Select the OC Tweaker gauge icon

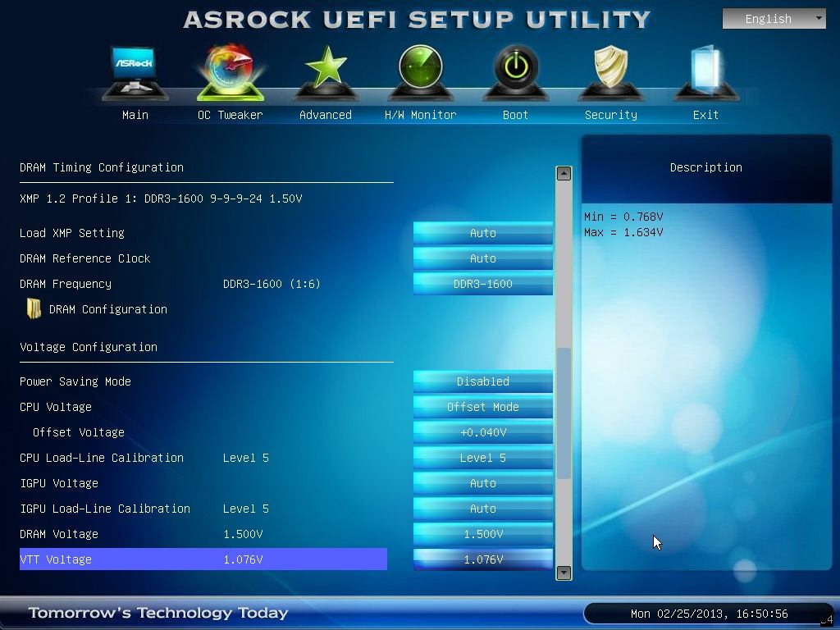click(231, 73)
